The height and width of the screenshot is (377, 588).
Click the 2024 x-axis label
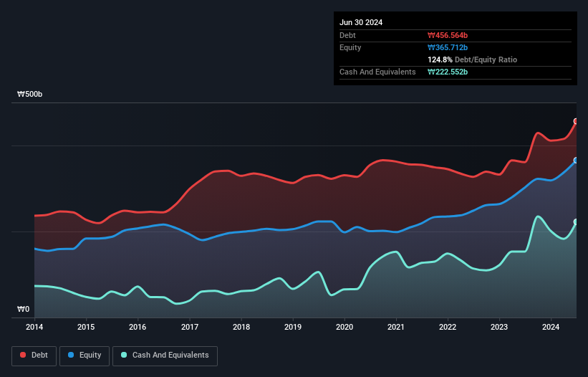click(x=551, y=327)
